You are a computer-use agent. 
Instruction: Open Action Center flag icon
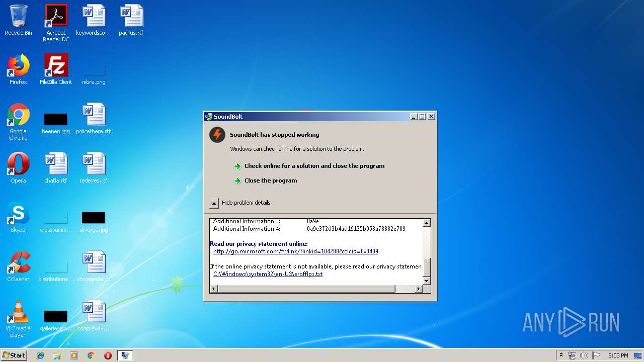pyautogui.click(x=596, y=355)
